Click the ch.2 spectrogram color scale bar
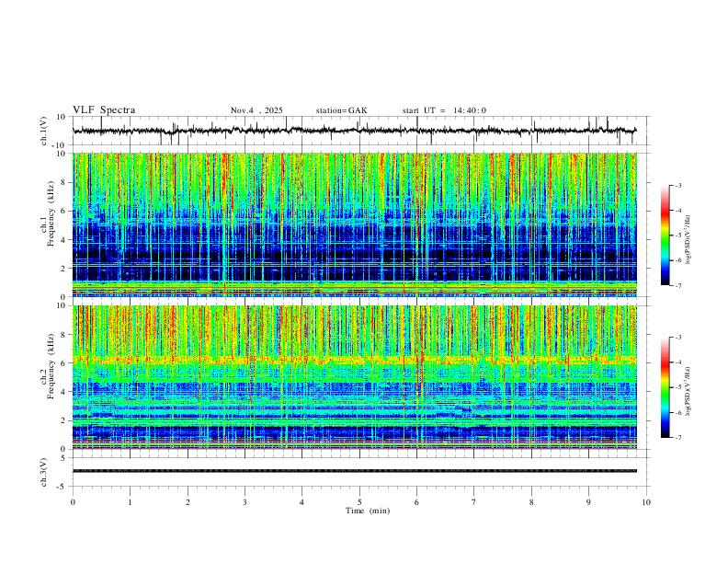728x563 pixels. click(665, 387)
